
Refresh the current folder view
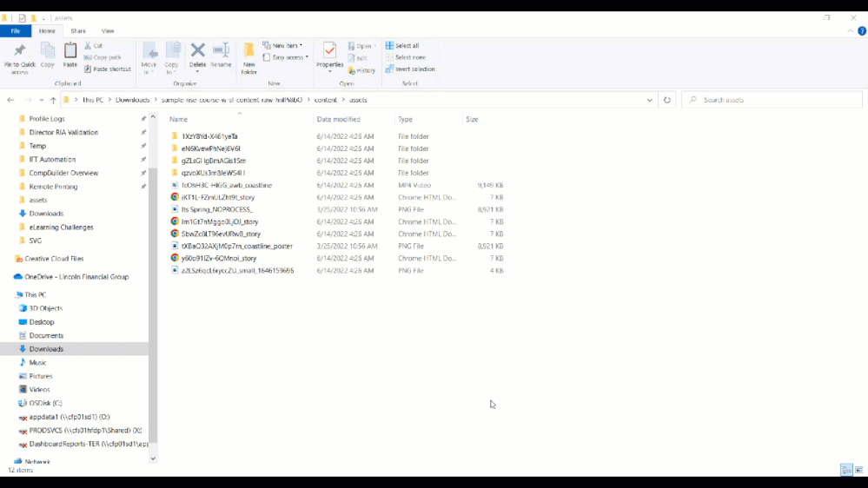(667, 100)
